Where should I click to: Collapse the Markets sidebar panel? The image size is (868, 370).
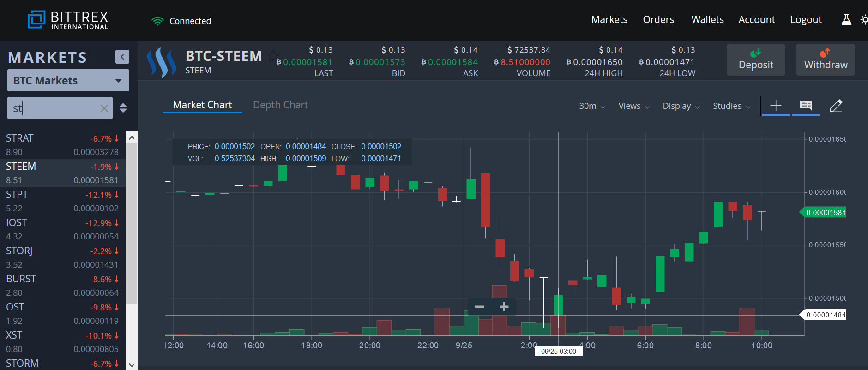(x=122, y=57)
